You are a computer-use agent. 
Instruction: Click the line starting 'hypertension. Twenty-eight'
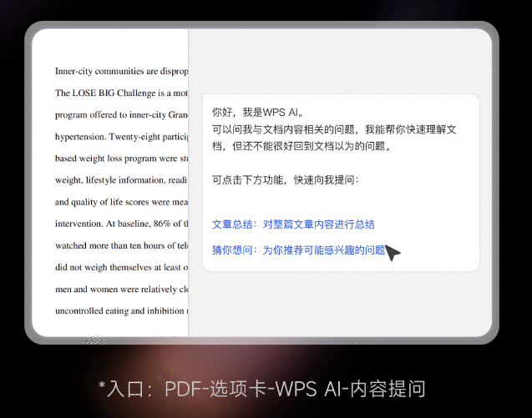pos(121,136)
